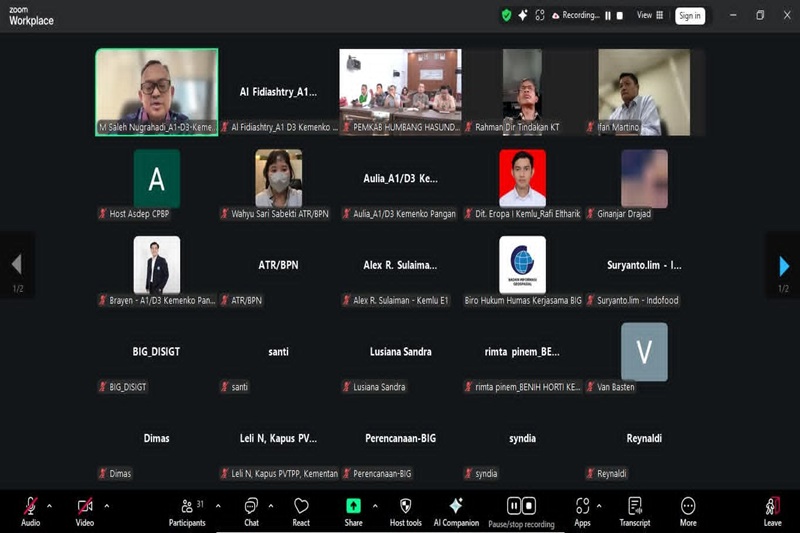Click the Leave meeting button
The image size is (800, 533).
pos(772,510)
